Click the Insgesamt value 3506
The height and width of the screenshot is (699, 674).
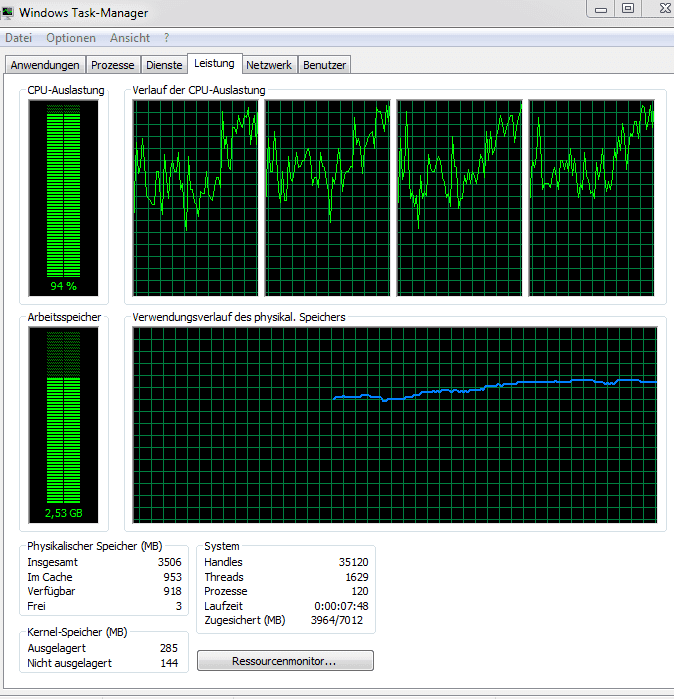pos(169,562)
